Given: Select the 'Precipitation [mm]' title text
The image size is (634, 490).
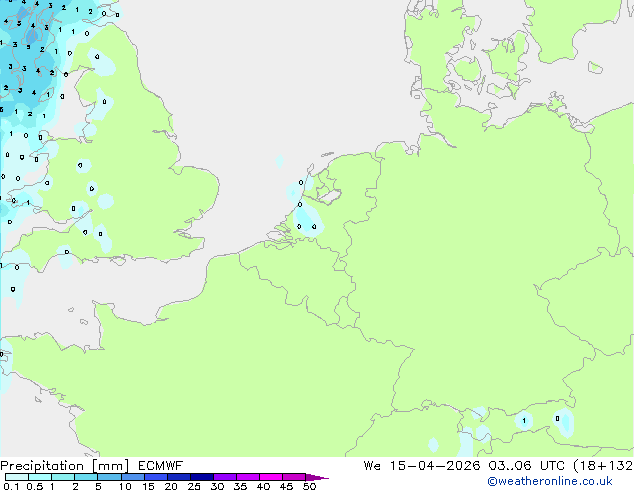Looking at the screenshot, I should [x=65, y=466].
